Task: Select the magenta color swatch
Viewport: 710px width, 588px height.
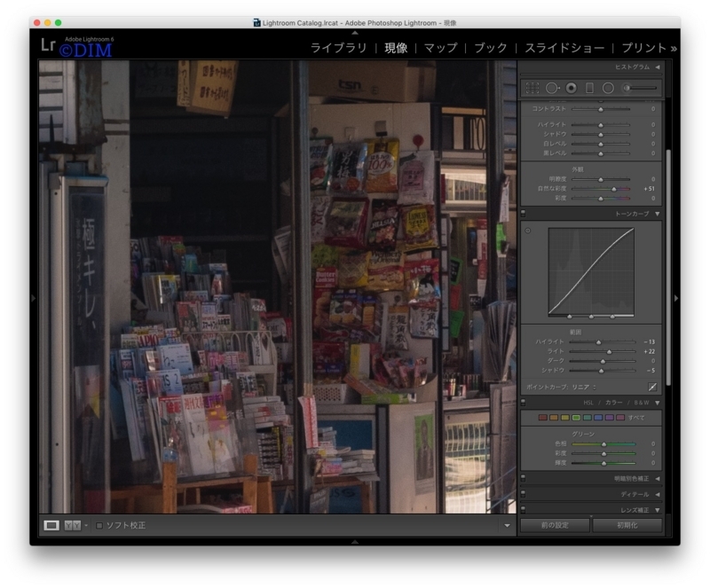Action: point(620,418)
